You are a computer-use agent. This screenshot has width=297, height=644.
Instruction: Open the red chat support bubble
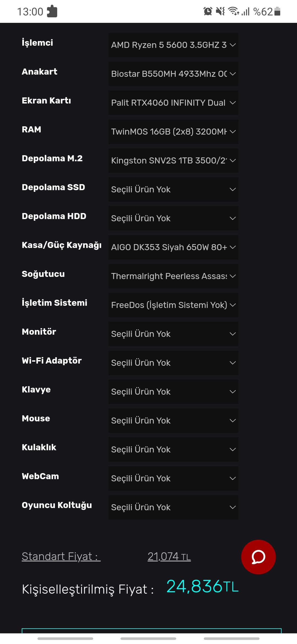[258, 557]
